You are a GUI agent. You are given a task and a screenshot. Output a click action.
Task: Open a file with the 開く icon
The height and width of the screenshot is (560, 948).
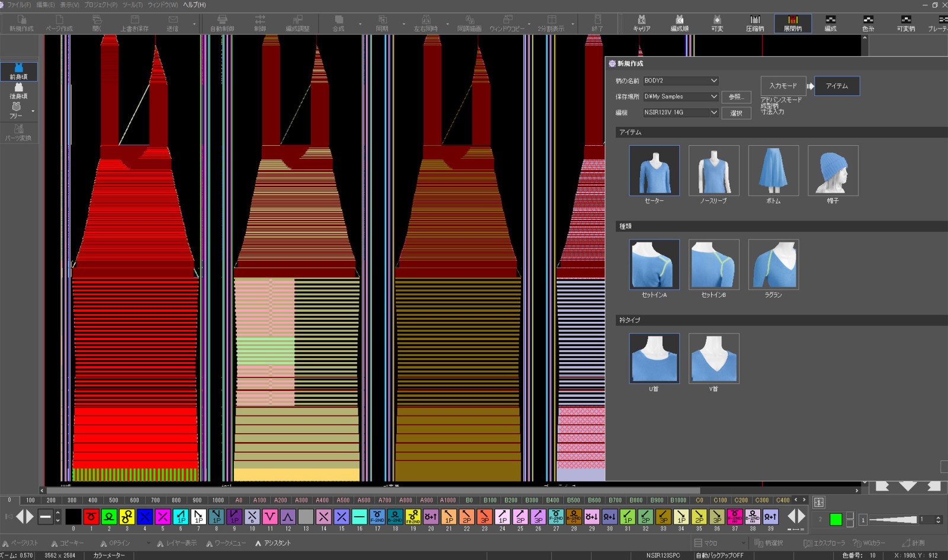point(97,23)
